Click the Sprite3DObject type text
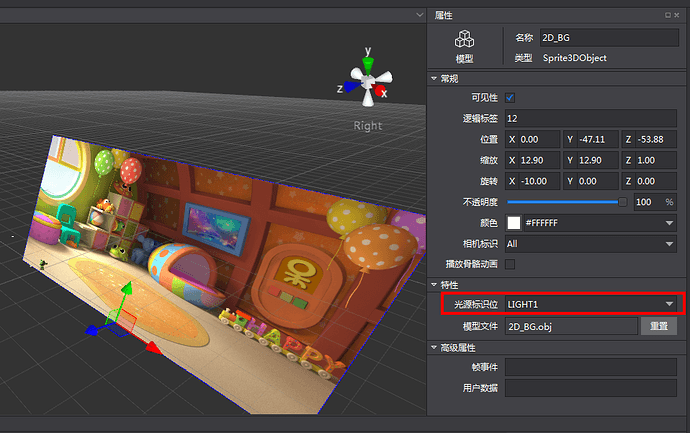The height and width of the screenshot is (433, 690). point(574,58)
